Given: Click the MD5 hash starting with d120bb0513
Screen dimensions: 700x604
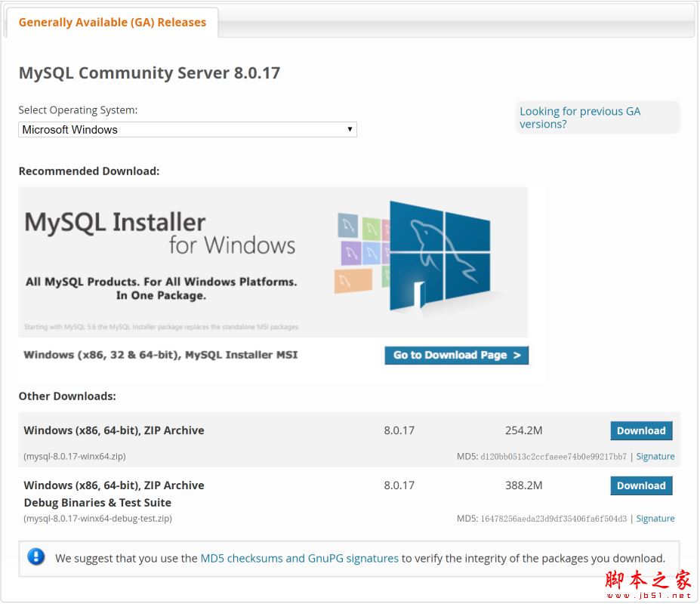Looking at the screenshot, I should (x=554, y=457).
